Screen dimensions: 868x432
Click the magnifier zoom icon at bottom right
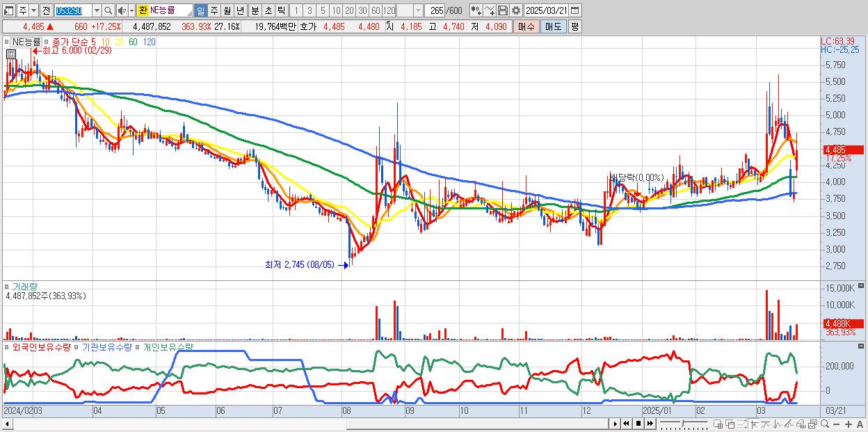(825, 424)
